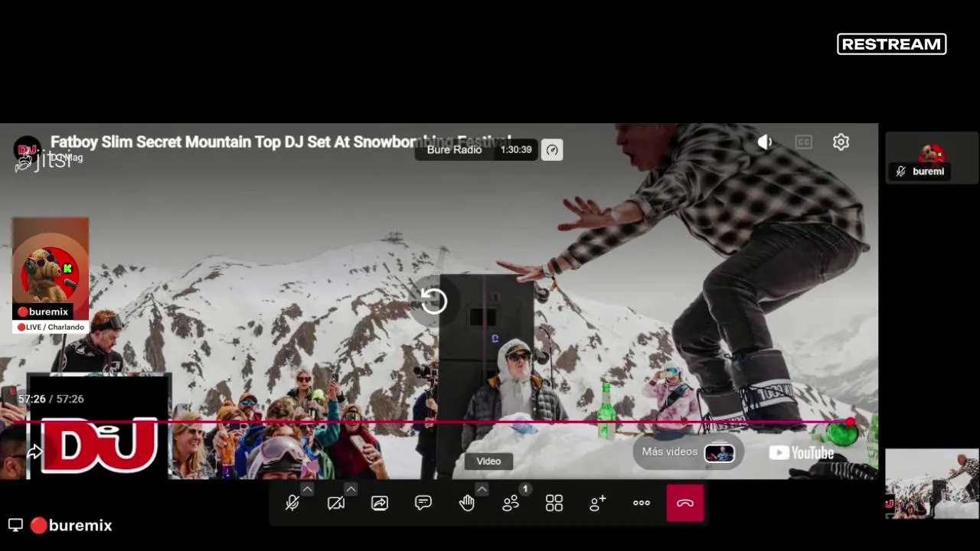Select the buremi participant tile
Viewport: 980px width, 551px height.
pyautogui.click(x=932, y=158)
